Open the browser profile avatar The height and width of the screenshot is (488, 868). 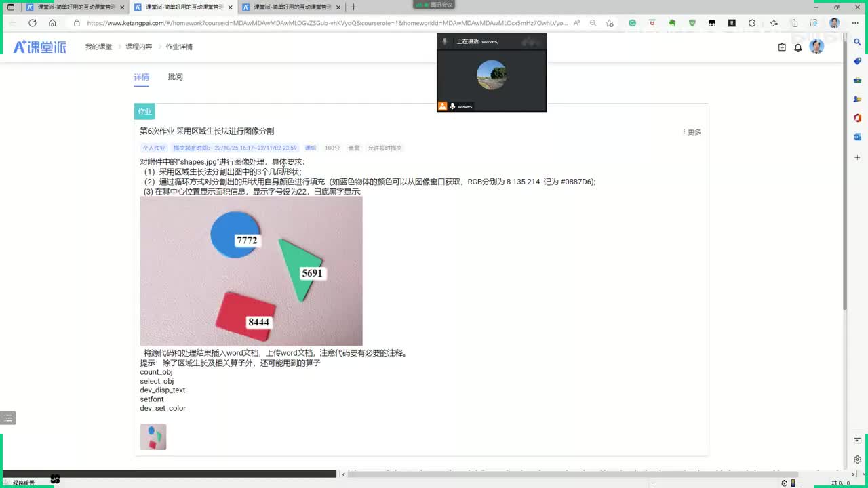(x=834, y=22)
